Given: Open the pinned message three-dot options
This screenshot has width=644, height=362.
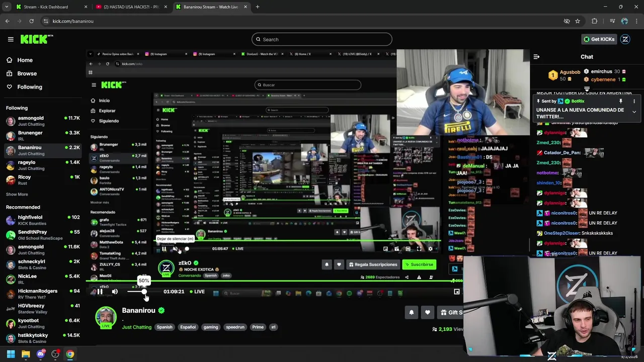Looking at the screenshot, I should [634, 101].
